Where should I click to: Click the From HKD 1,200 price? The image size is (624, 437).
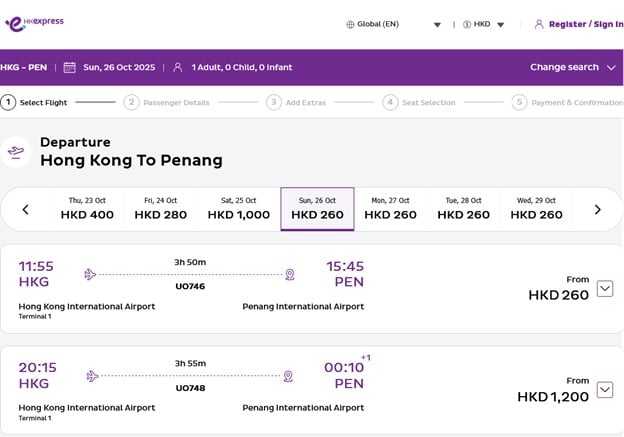[x=553, y=390]
